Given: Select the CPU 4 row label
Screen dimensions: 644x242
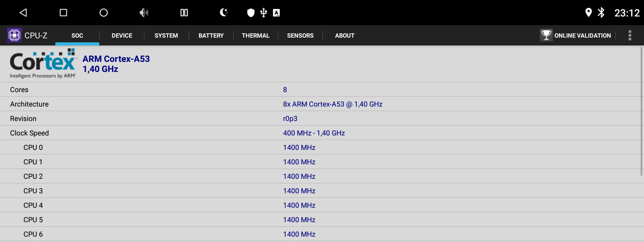Looking at the screenshot, I should pos(33,205).
